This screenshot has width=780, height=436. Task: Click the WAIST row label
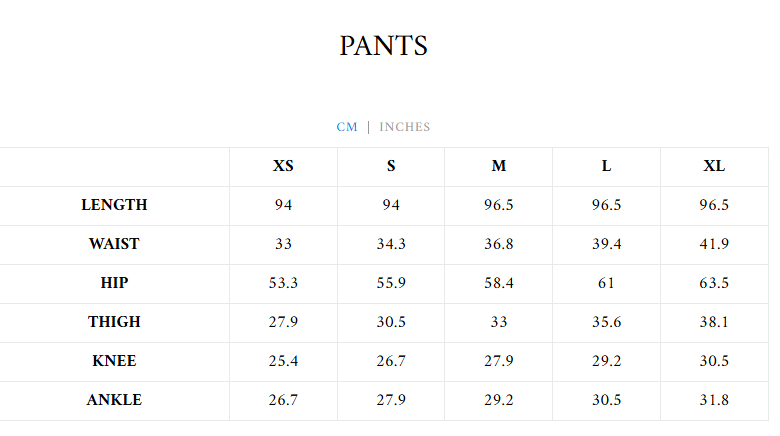tap(114, 244)
